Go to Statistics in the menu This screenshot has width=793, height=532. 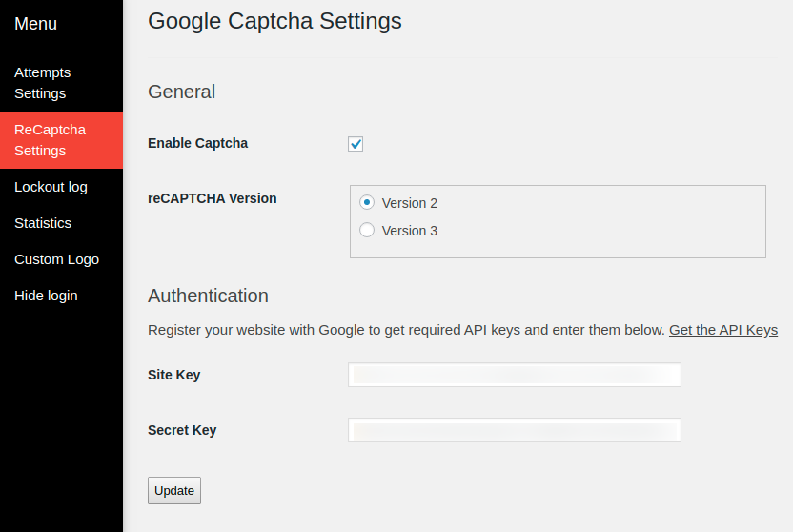[x=61, y=223]
